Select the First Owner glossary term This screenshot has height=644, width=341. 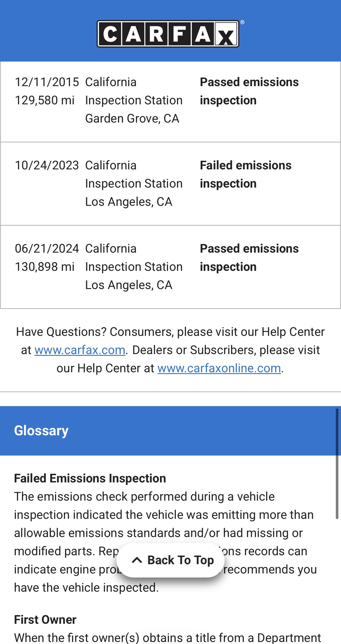pyautogui.click(x=45, y=619)
